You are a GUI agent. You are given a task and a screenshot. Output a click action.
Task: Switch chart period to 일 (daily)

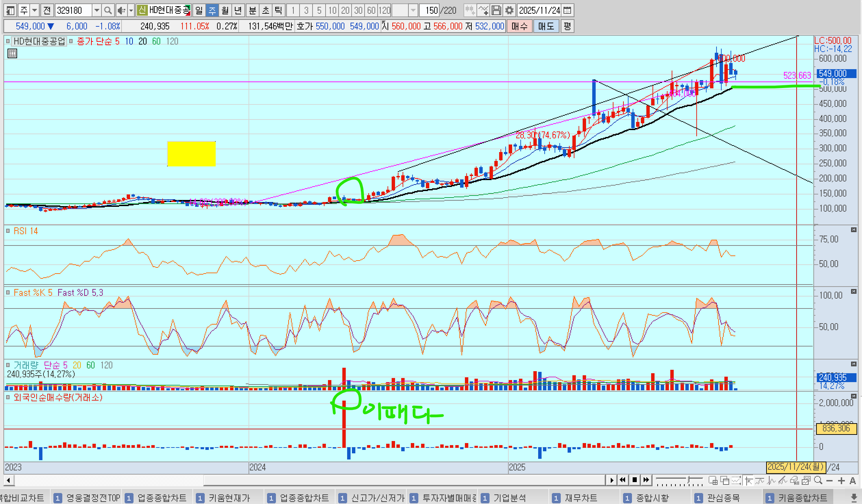tap(199, 11)
